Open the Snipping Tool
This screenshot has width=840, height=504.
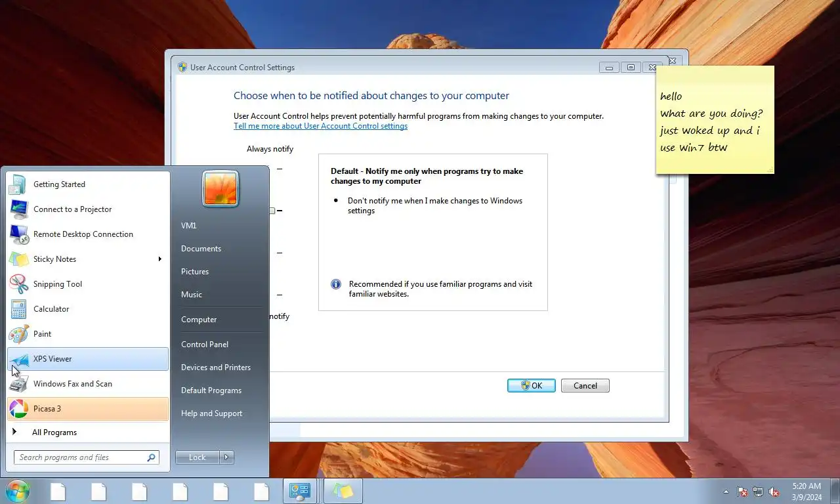tap(88, 284)
